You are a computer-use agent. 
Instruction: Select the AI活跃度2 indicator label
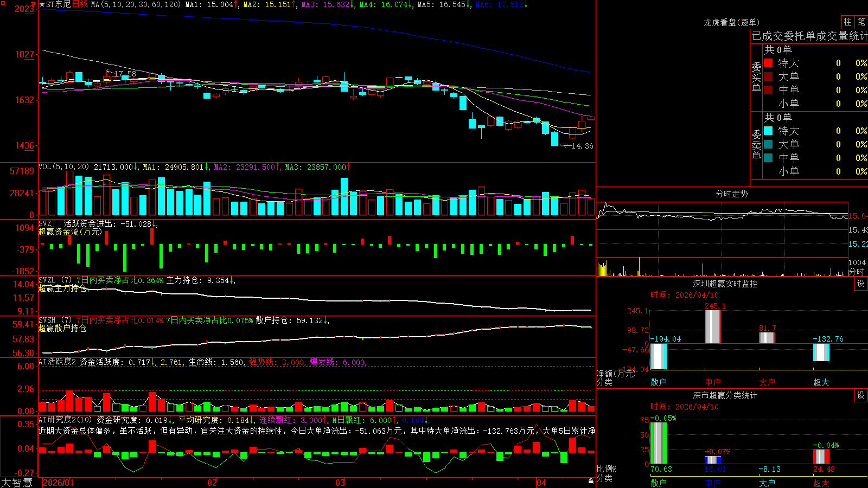(57, 362)
